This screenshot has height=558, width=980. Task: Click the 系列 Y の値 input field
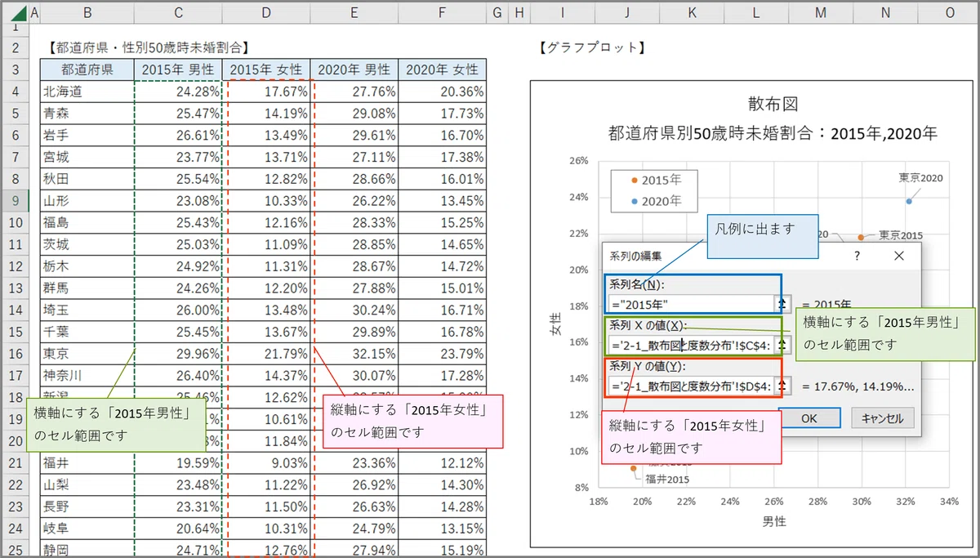[693, 385]
